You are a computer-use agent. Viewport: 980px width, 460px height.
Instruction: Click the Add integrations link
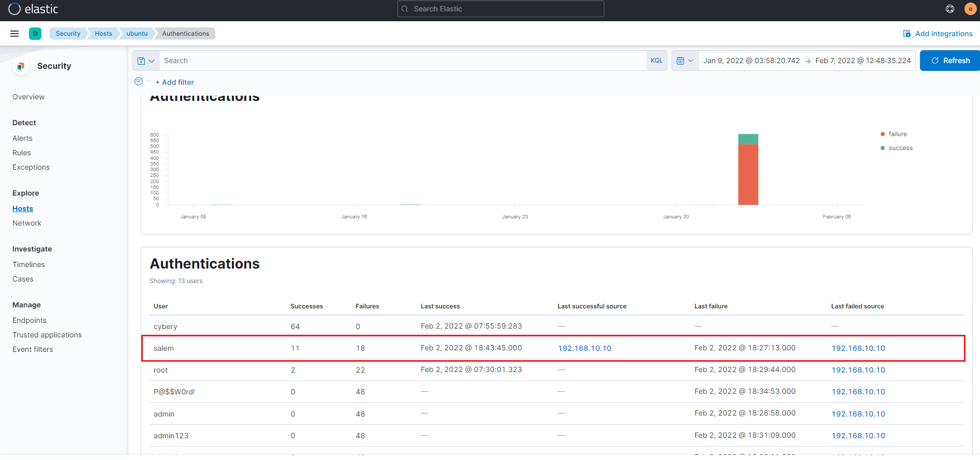click(x=938, y=34)
